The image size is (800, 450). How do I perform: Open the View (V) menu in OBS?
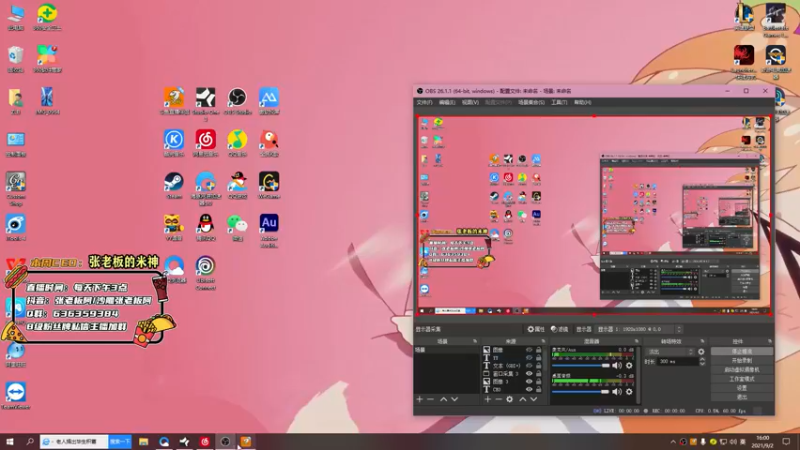click(x=470, y=103)
